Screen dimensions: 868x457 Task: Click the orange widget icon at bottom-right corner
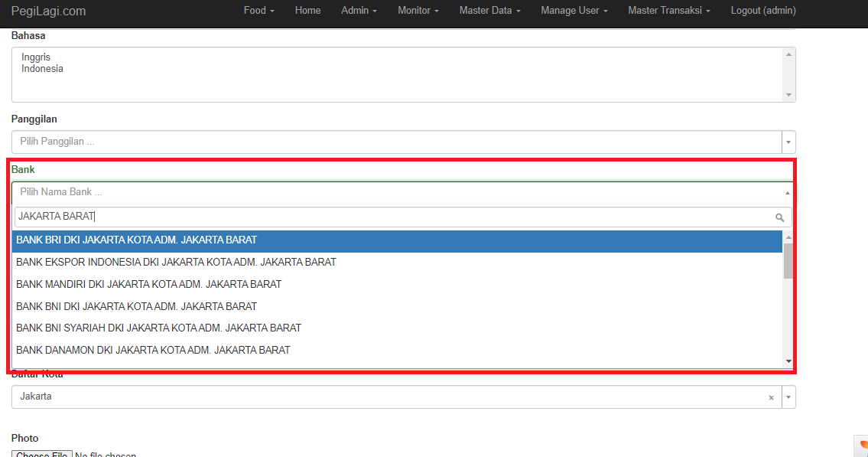(862, 446)
